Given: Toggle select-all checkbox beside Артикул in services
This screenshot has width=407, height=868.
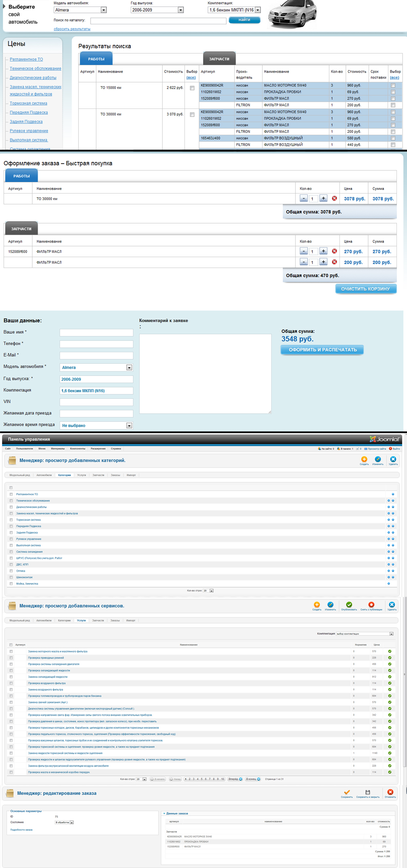Looking at the screenshot, I should tap(11, 645).
